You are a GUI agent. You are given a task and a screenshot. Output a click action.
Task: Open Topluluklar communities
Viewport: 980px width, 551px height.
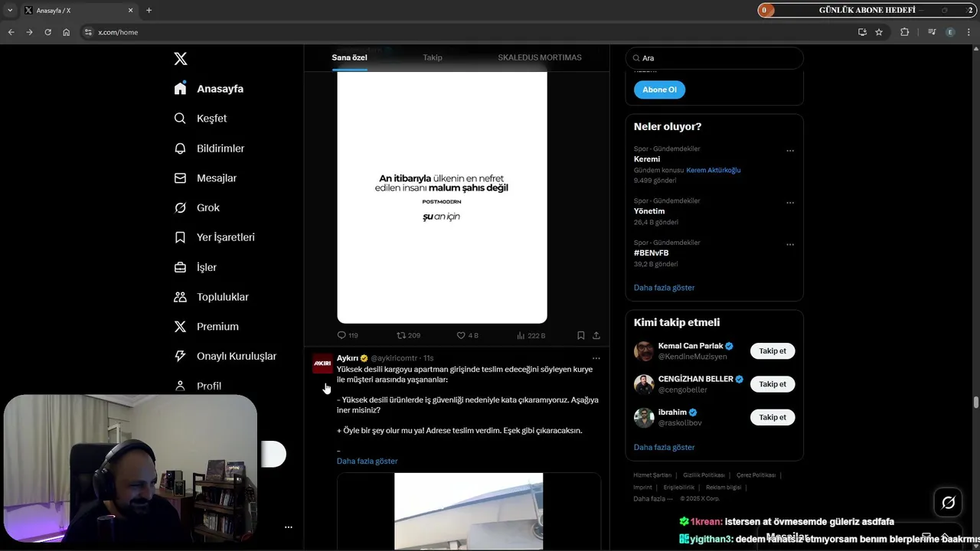click(x=211, y=297)
